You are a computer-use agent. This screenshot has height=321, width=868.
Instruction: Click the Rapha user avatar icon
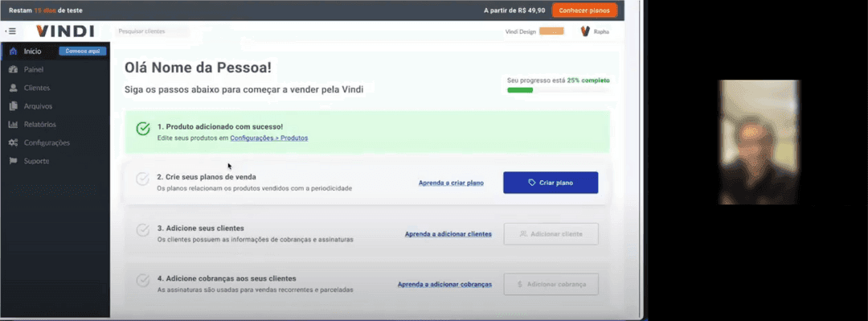click(585, 31)
